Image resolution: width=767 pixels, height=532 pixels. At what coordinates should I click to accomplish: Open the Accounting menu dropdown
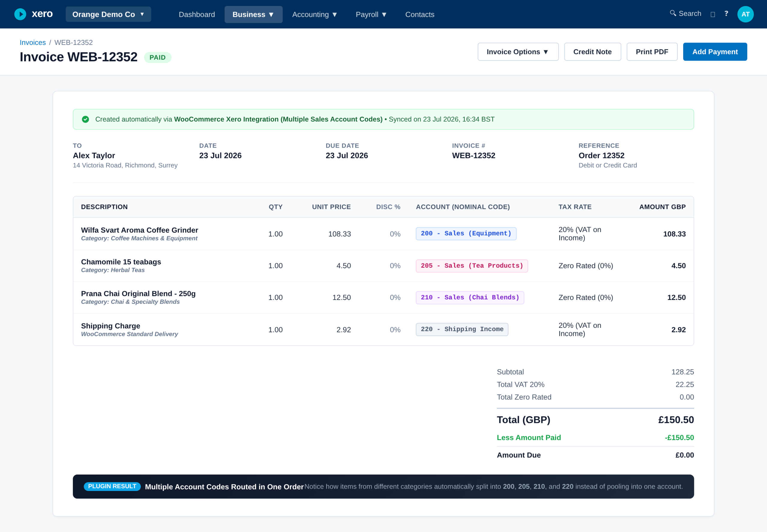315,14
